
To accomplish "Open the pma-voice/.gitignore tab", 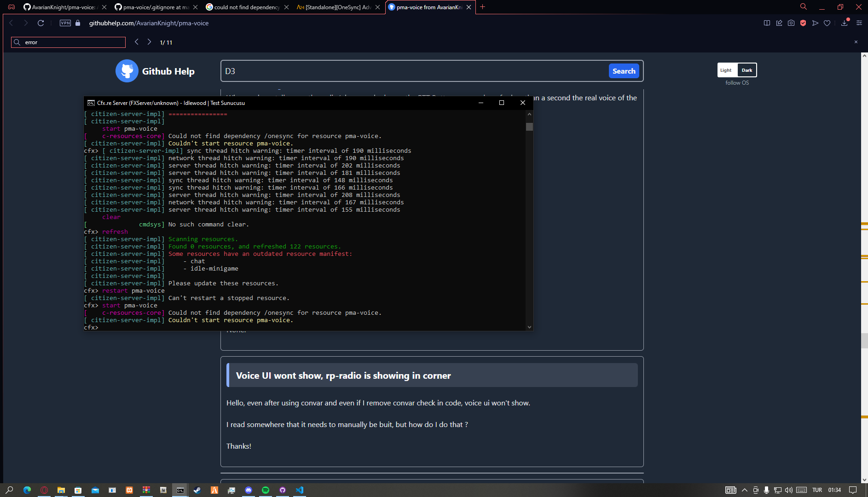I will point(152,7).
